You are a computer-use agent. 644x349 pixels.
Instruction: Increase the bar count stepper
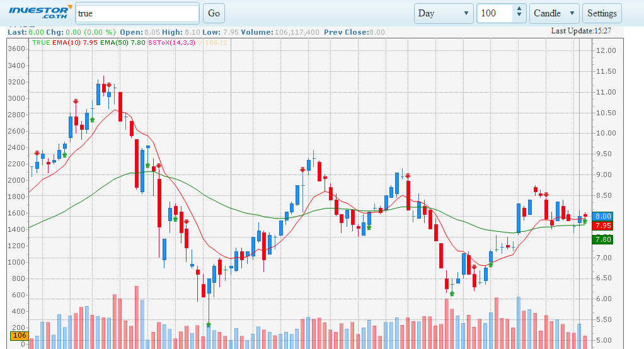coord(519,9)
